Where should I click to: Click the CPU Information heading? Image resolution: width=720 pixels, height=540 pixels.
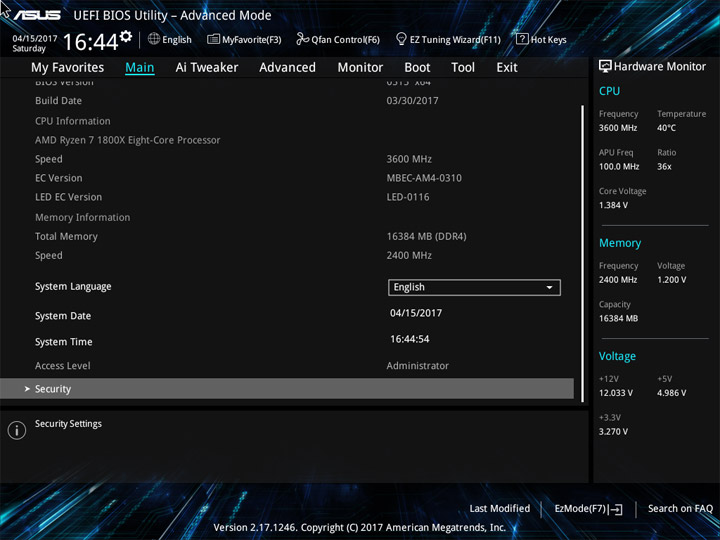[x=73, y=121]
